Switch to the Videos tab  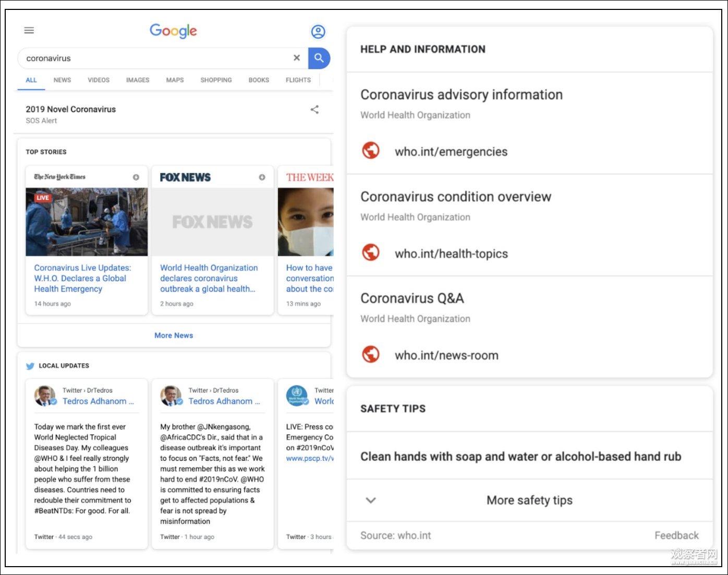coord(99,80)
